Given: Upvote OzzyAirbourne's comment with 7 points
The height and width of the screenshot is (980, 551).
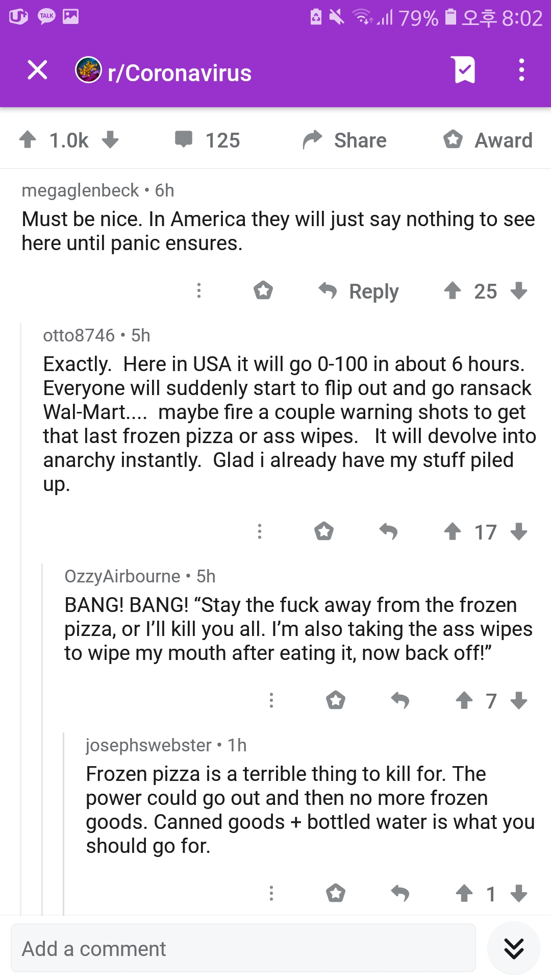Looking at the screenshot, I should pyautogui.click(x=464, y=700).
